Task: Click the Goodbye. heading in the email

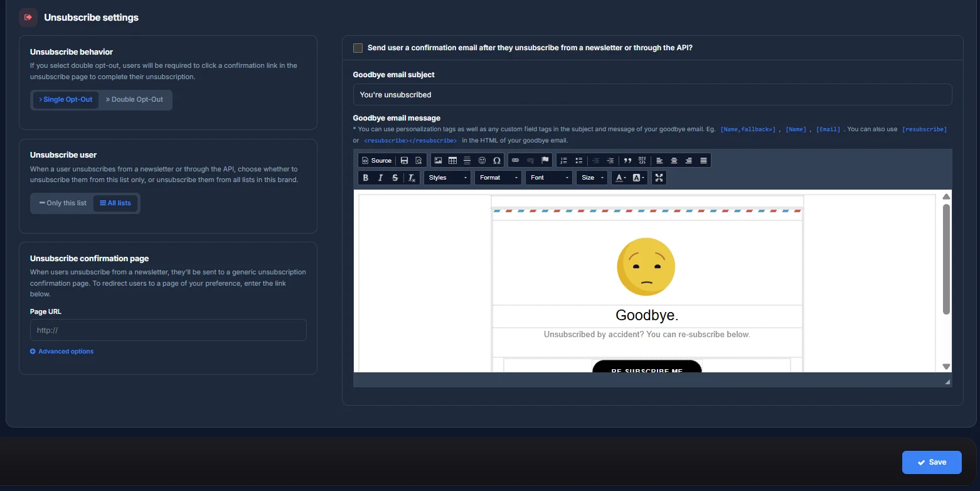Action: pyautogui.click(x=647, y=315)
